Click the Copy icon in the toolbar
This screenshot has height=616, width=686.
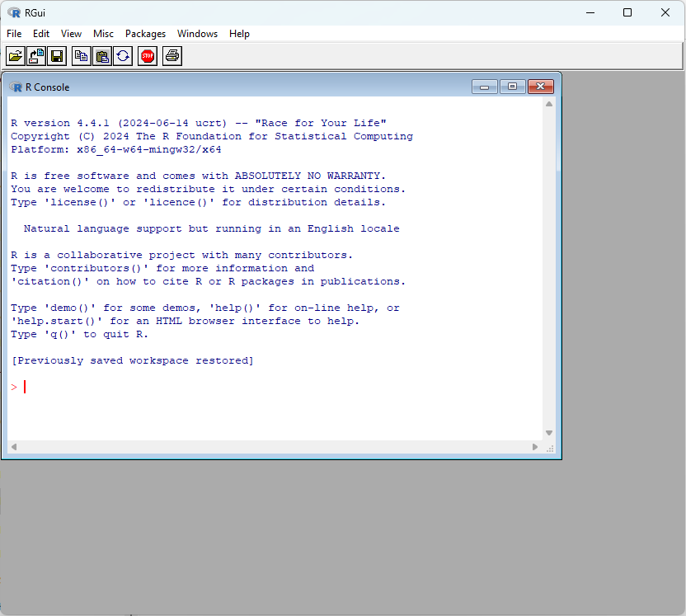[x=81, y=56]
